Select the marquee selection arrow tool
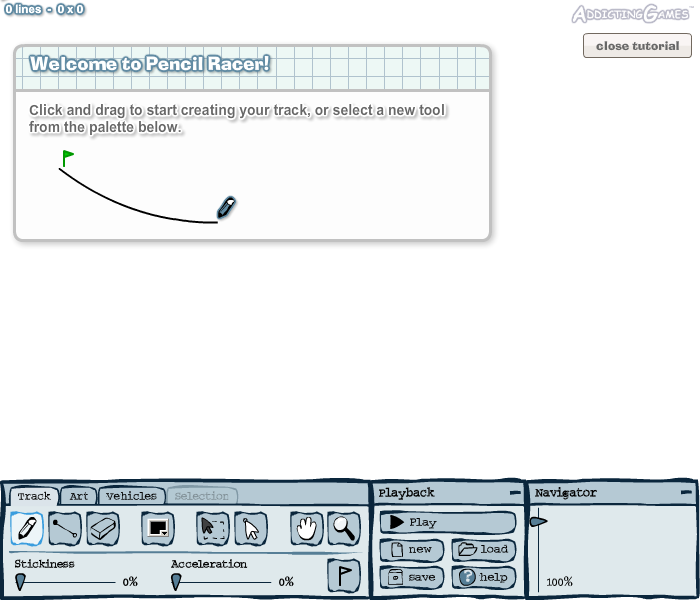Screen dimensions: 700x600 click(x=213, y=529)
